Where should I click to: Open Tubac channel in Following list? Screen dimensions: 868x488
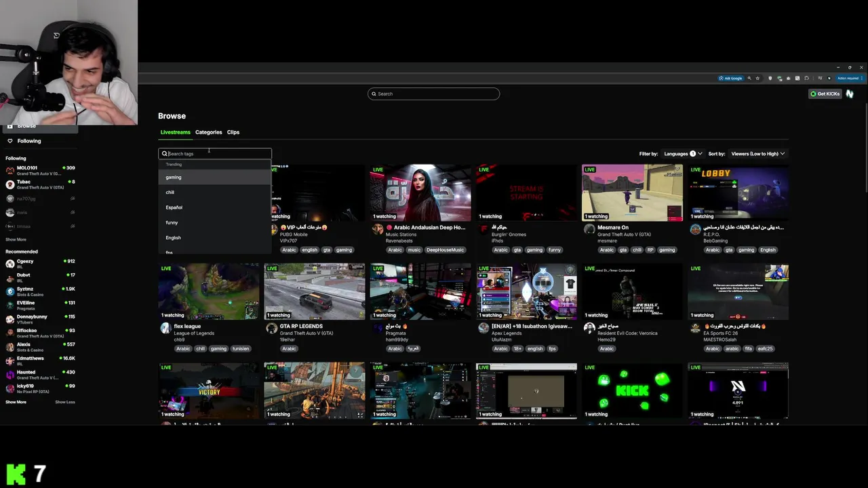coord(41,184)
